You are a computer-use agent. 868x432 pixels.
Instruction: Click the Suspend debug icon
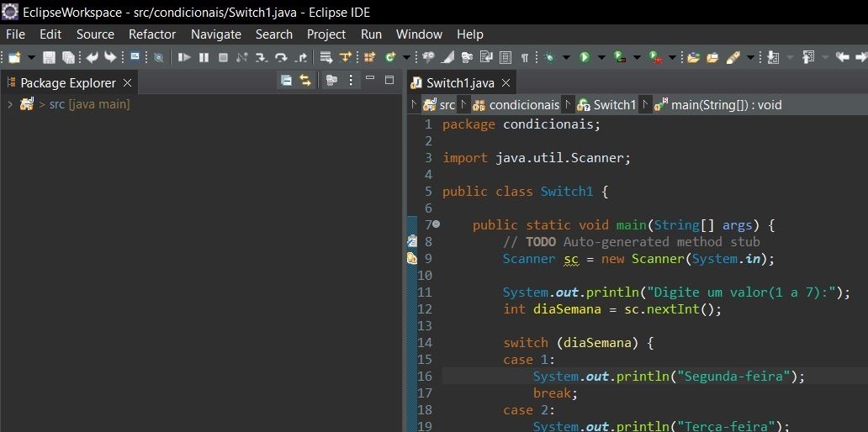[x=204, y=57]
